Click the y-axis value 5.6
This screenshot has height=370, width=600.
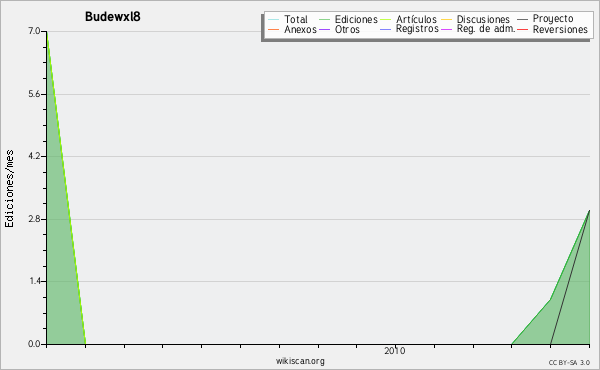click(x=34, y=94)
